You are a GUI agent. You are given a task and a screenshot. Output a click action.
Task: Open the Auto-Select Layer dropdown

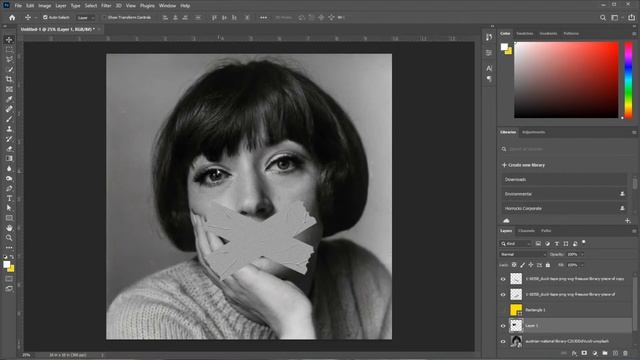point(86,18)
